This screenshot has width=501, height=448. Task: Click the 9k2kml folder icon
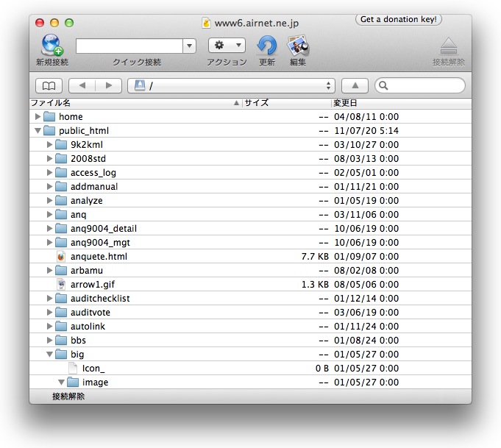click(61, 145)
